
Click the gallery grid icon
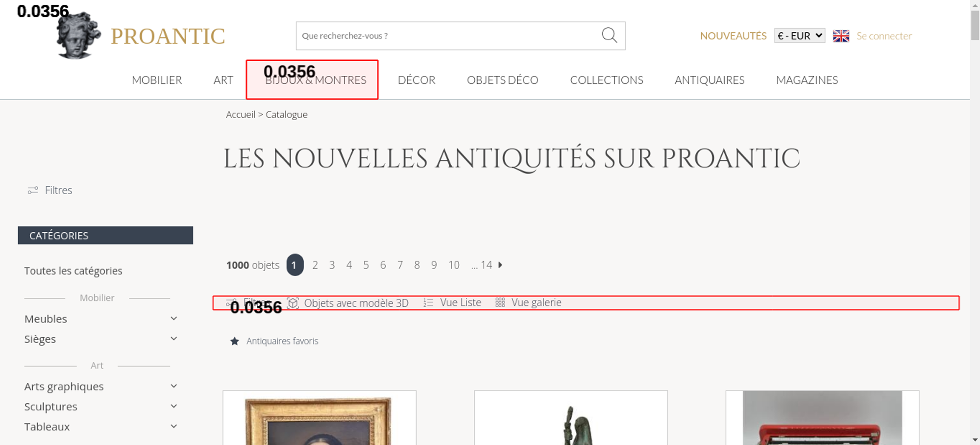pyautogui.click(x=500, y=303)
